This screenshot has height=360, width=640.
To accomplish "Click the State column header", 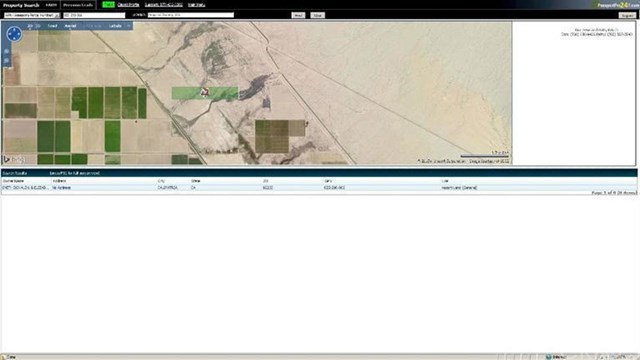I will click(x=196, y=181).
